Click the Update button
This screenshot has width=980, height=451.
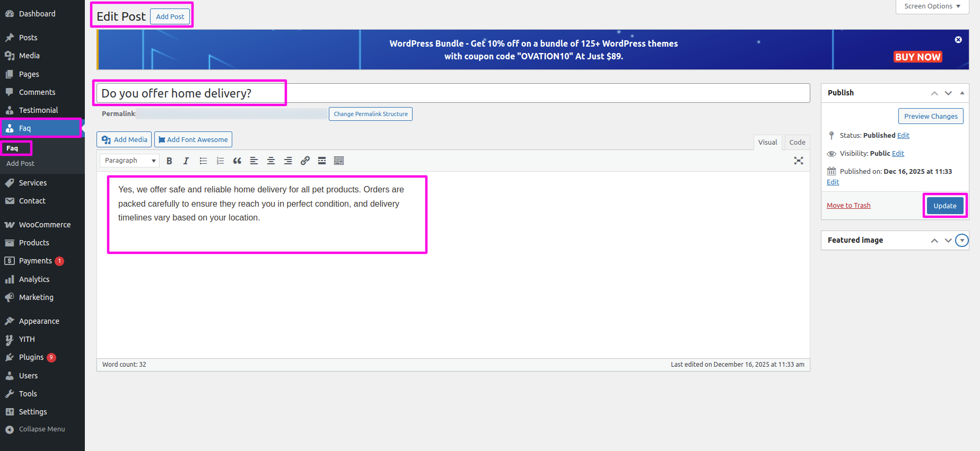[944, 206]
